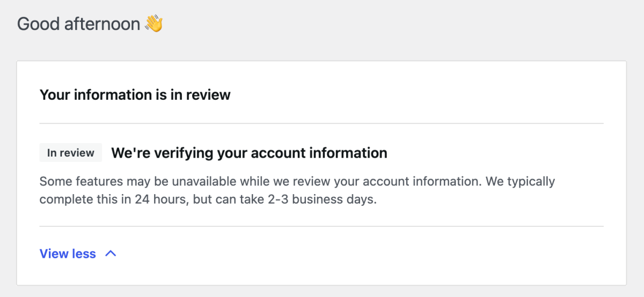Click the word "review" in the card heading
Image resolution: width=644 pixels, height=297 pixels.
208,95
